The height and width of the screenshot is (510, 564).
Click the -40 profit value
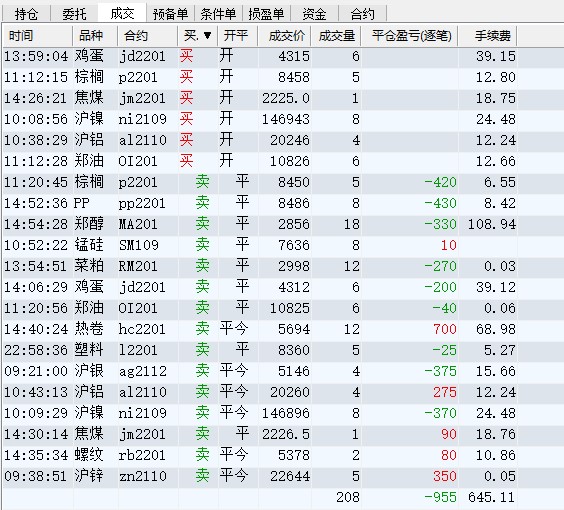pos(444,308)
